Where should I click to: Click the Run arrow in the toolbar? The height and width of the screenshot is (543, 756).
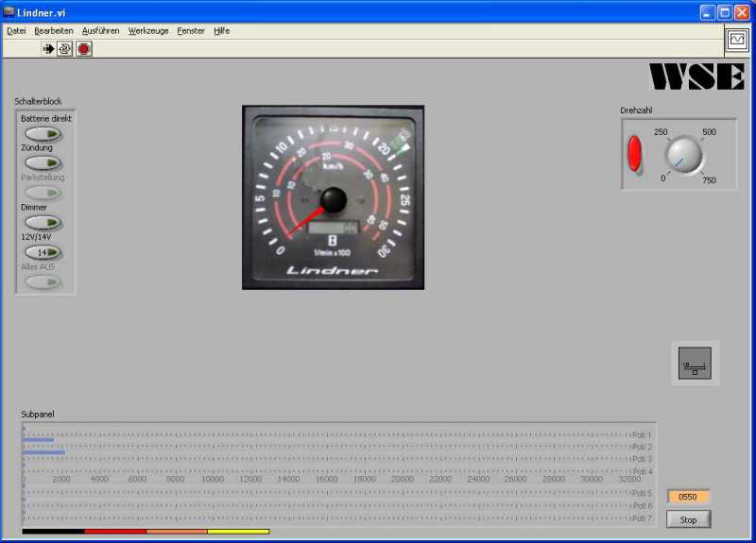(x=49, y=48)
